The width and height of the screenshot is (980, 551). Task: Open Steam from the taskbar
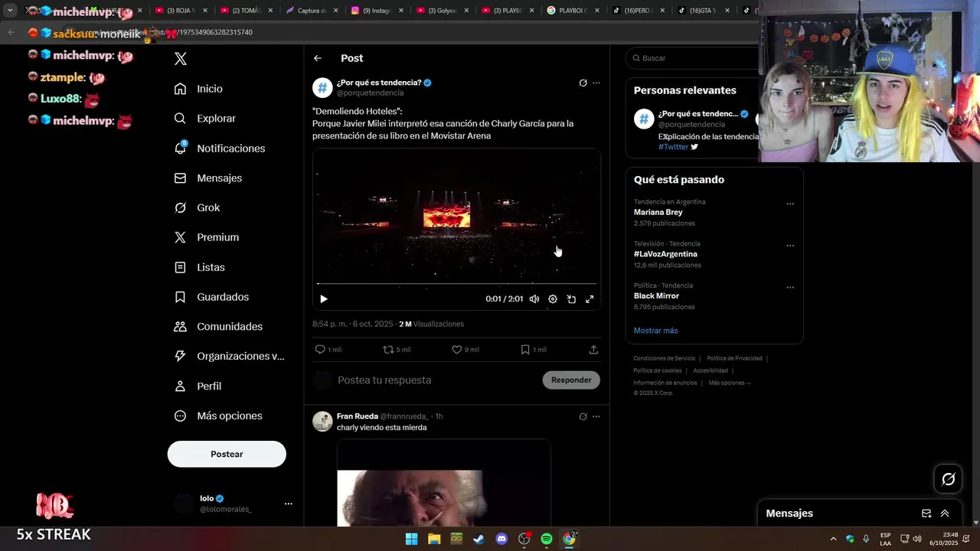479,539
